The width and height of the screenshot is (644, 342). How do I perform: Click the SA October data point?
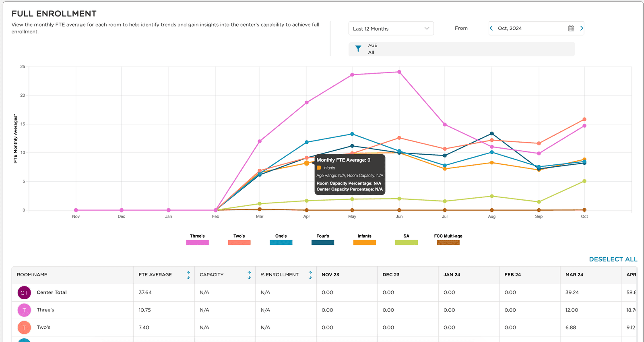(x=584, y=181)
